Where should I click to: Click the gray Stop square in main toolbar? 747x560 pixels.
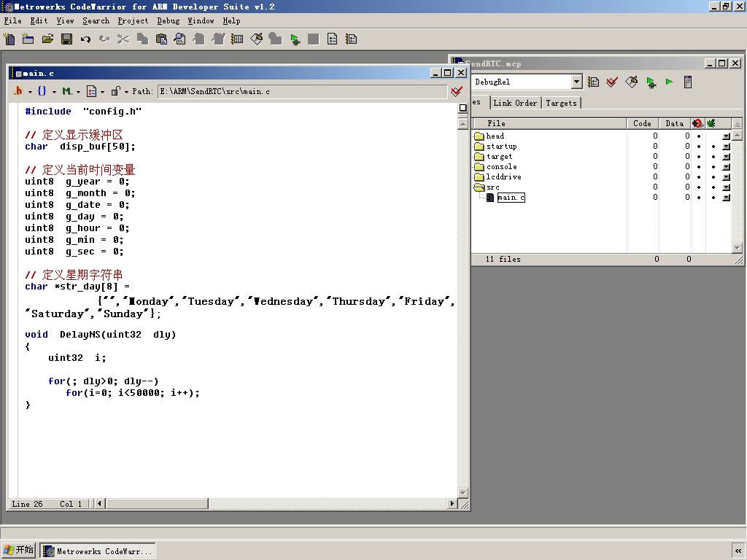coord(314,39)
